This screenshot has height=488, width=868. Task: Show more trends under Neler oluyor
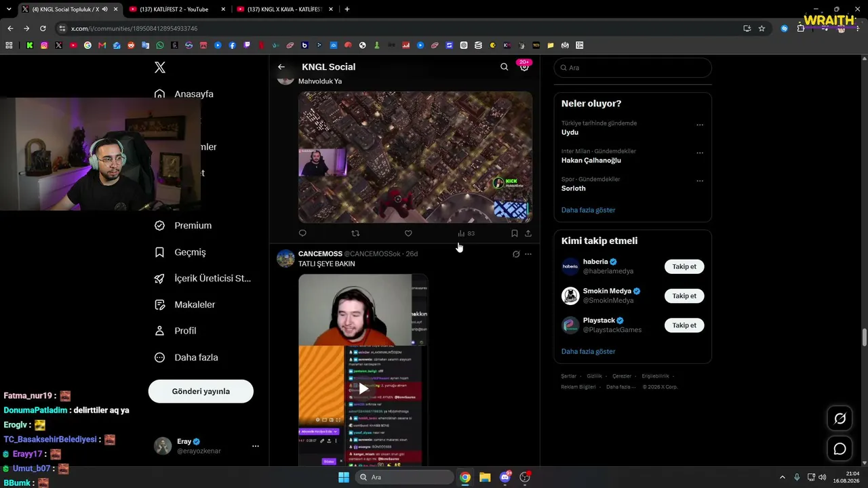coord(589,210)
